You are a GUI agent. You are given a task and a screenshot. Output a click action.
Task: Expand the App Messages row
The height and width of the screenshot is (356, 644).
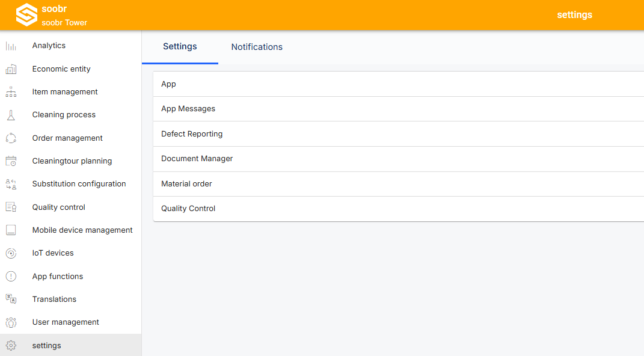(399, 109)
